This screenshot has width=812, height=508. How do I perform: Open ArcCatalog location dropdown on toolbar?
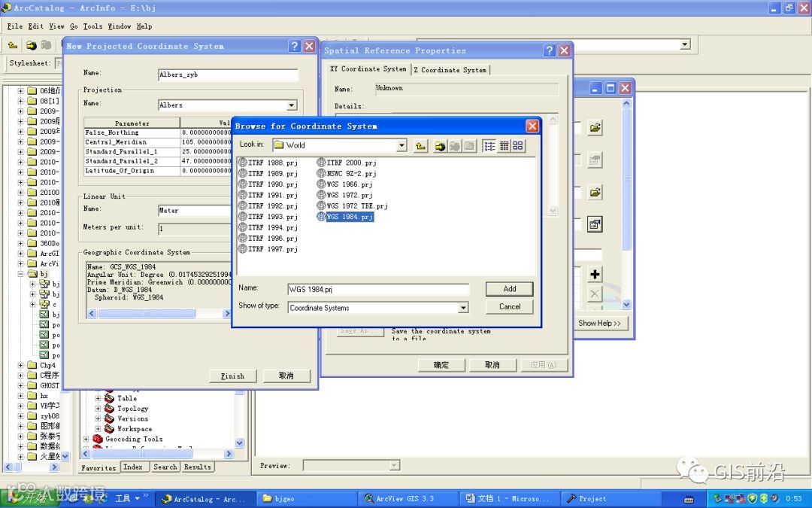click(685, 44)
